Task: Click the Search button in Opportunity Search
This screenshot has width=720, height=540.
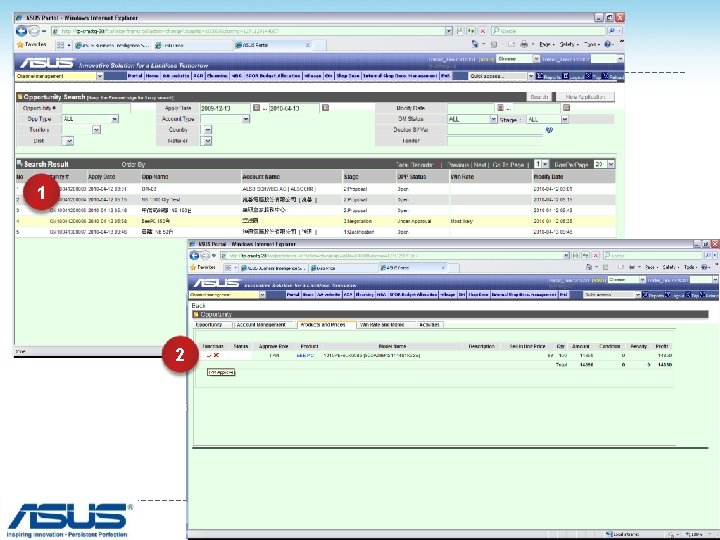Action: [x=540, y=97]
